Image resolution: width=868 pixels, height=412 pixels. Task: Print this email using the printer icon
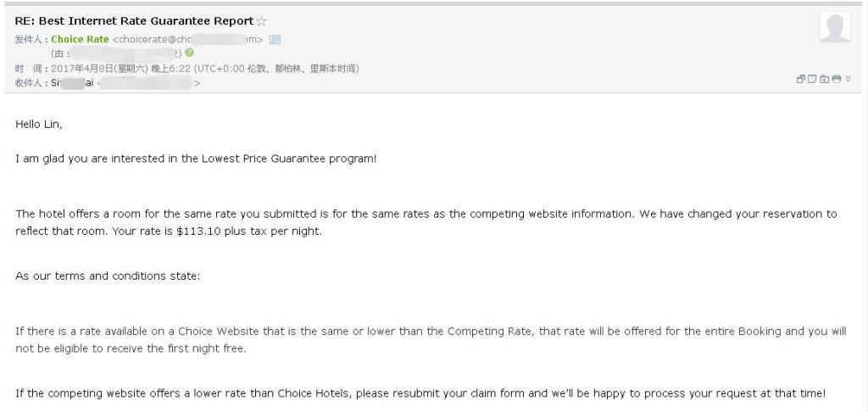[x=837, y=79]
